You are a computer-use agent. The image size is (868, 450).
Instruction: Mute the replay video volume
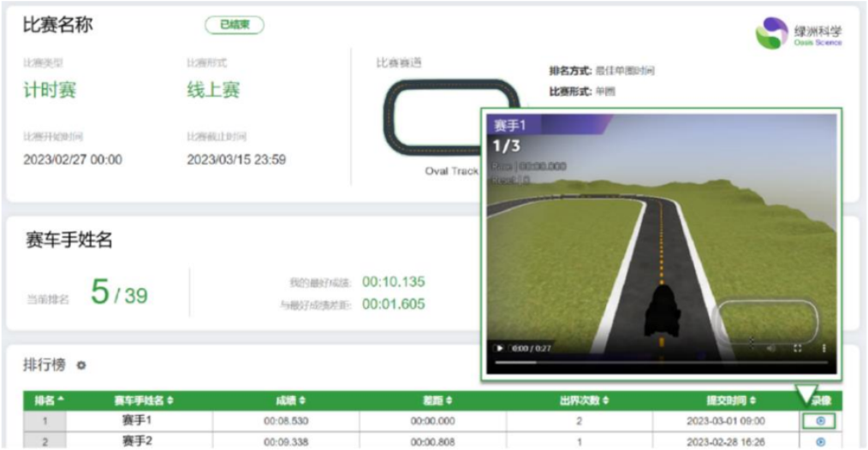point(771,348)
